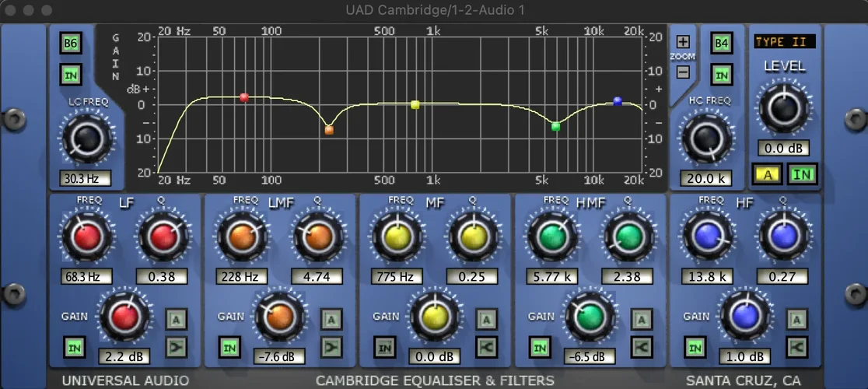Enable the MF band IN button
The image size is (868, 389).
[x=383, y=347]
